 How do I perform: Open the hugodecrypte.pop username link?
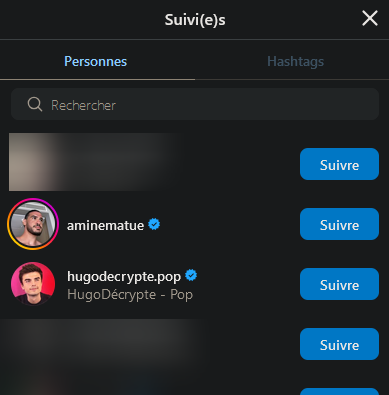(124, 277)
